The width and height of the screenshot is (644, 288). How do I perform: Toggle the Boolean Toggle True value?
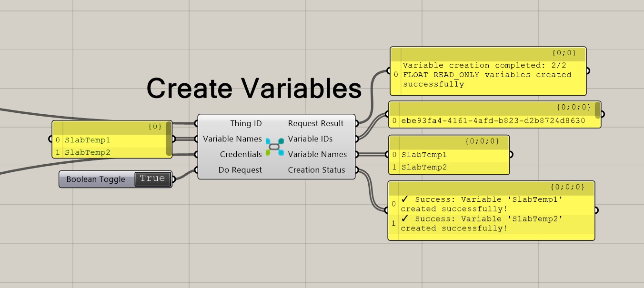pyautogui.click(x=152, y=179)
